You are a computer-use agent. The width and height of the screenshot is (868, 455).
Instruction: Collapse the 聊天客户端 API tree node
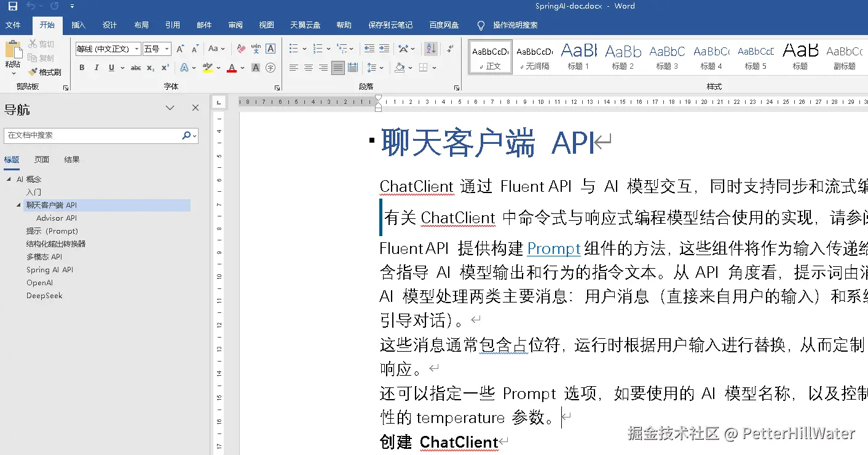18,205
